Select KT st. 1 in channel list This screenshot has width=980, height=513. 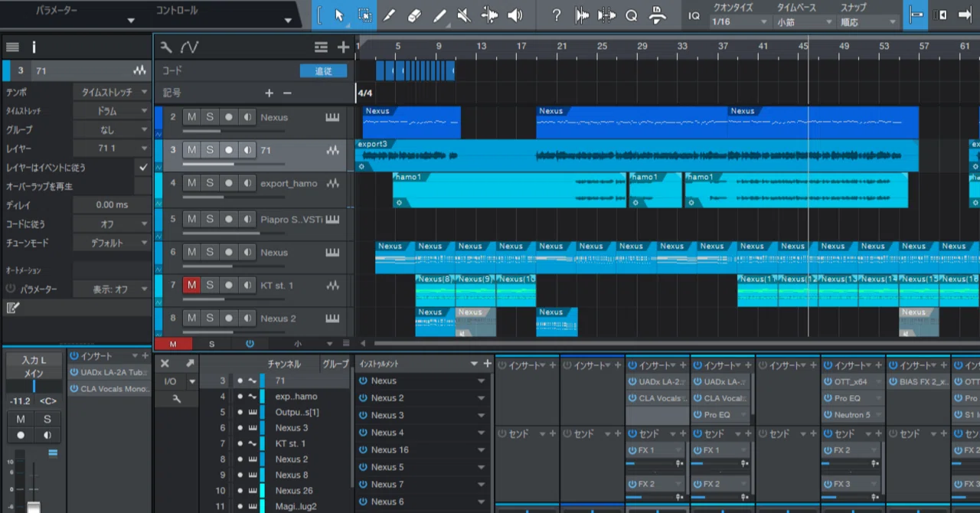(x=290, y=444)
